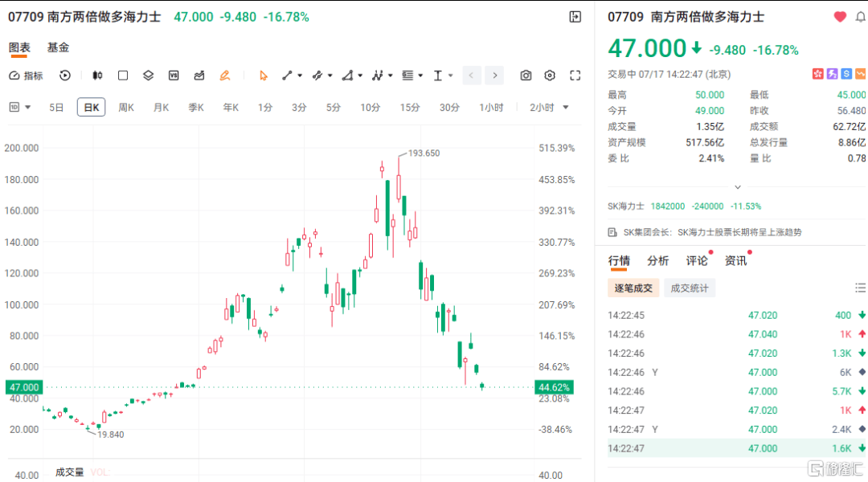
Task: Open the 1D interval dropdown
Action: tap(19, 108)
